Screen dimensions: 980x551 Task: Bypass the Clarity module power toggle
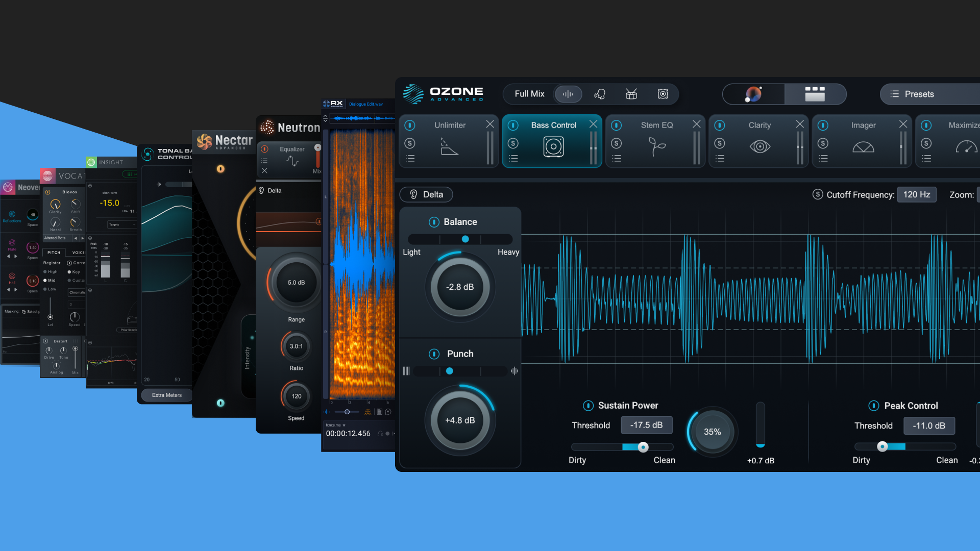coord(720,125)
